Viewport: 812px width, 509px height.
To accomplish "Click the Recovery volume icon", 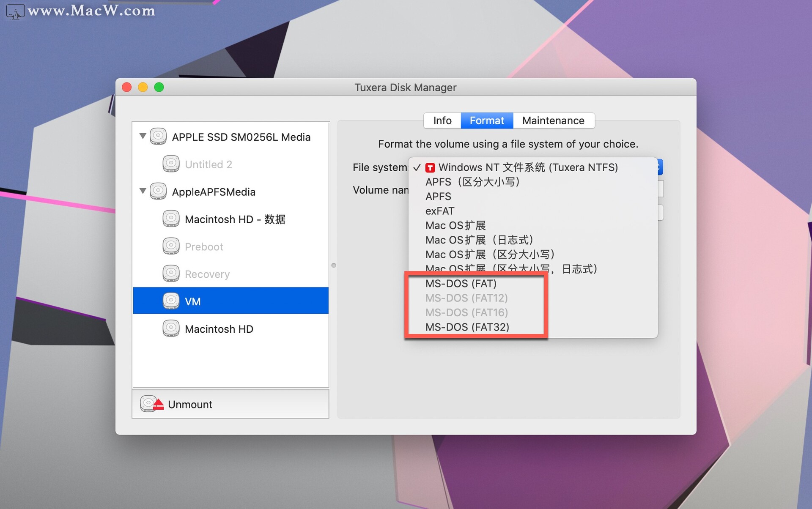I will 171,274.
